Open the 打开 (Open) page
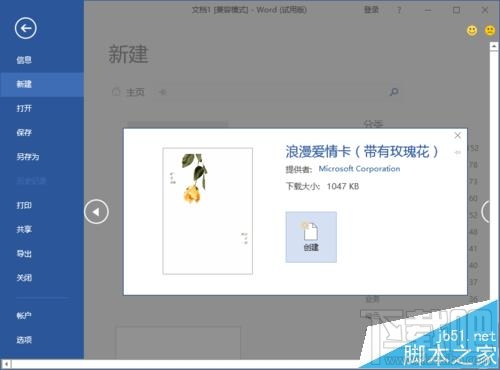The height and width of the screenshot is (370, 500). click(24, 108)
